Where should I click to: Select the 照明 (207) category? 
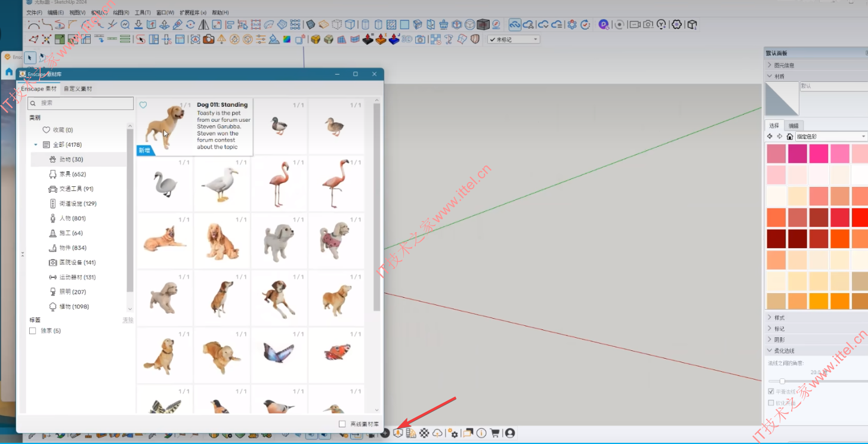79,292
